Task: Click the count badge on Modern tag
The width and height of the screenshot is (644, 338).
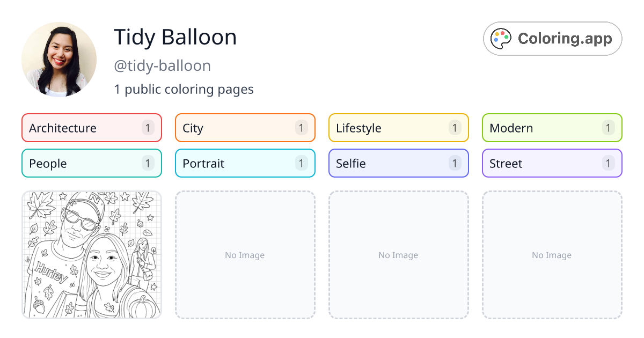Action: pyautogui.click(x=608, y=128)
